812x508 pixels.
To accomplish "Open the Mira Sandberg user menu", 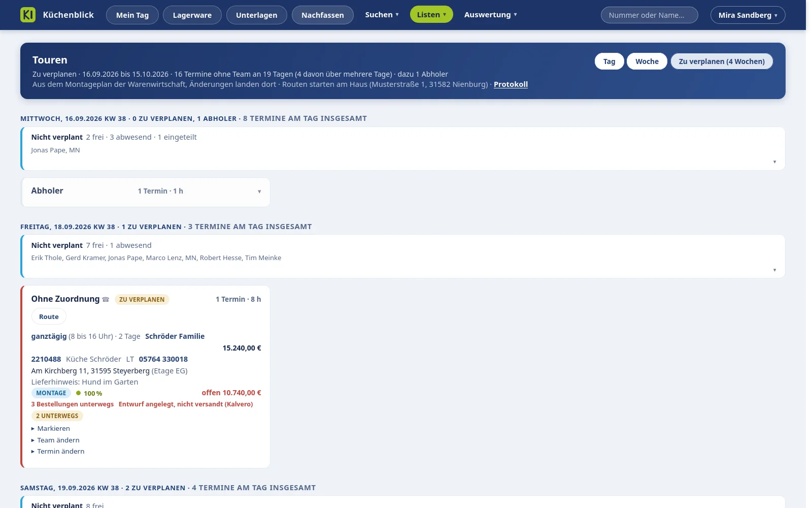I will pos(748,15).
